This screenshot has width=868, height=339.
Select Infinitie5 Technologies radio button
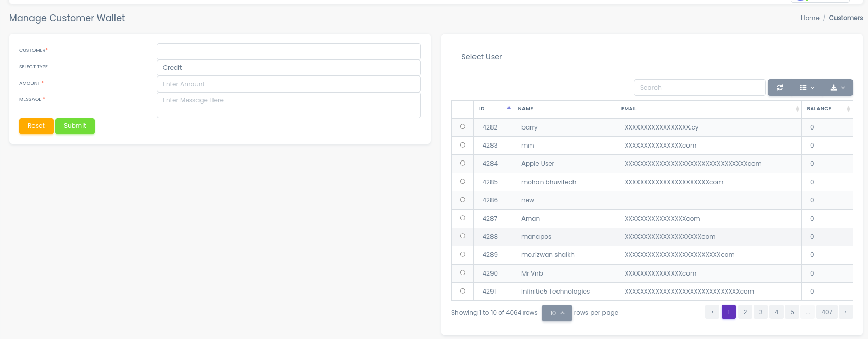tap(463, 291)
